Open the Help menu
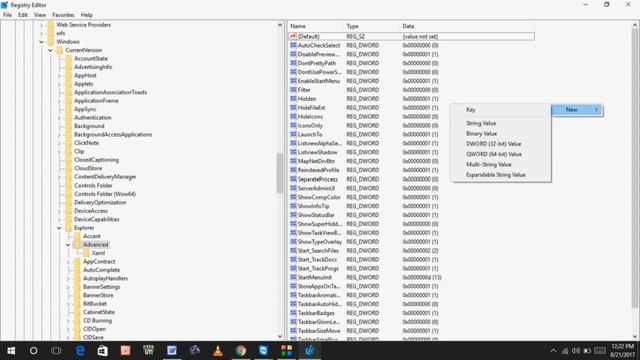This screenshot has height=360, width=640. point(87,15)
